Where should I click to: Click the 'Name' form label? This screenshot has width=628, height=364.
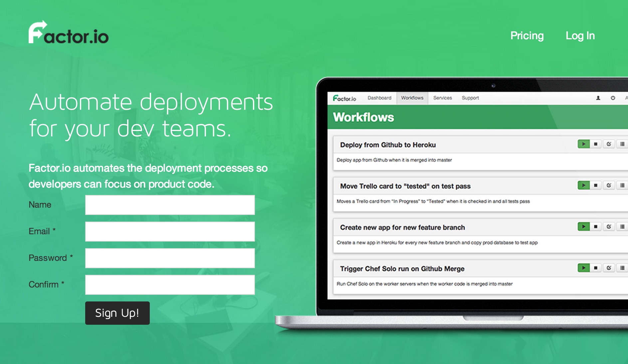[x=40, y=205]
